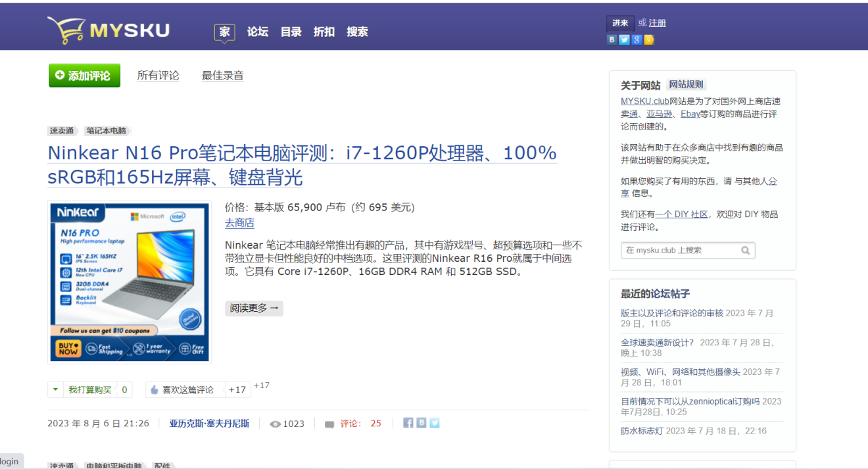Screen dimensions: 868x469
Task: Share the article via the Facebook icon
Action: point(408,422)
